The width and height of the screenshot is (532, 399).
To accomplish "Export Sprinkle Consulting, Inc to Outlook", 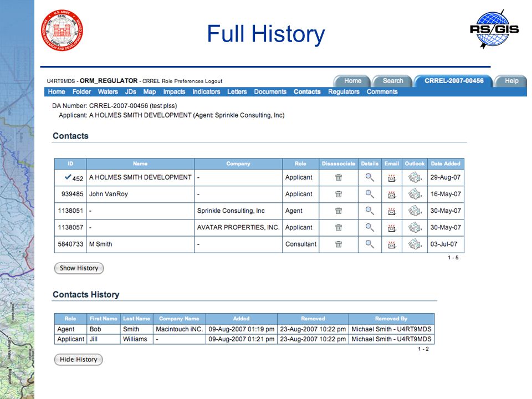I will click(x=415, y=211).
